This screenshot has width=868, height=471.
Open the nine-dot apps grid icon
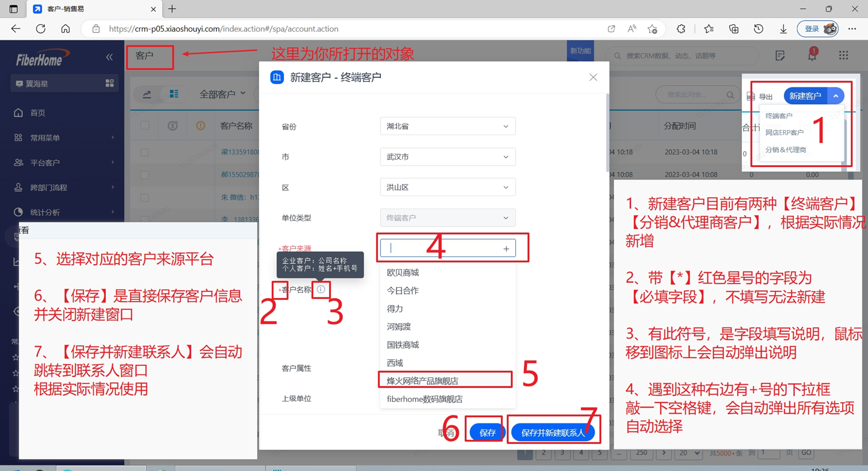coord(843,55)
